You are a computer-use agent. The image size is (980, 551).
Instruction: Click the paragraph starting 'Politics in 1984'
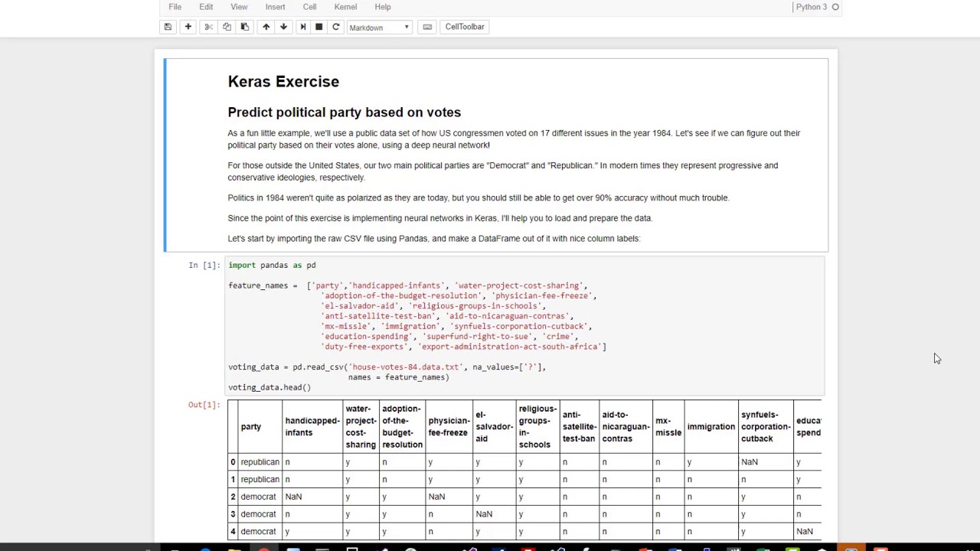[479, 198]
